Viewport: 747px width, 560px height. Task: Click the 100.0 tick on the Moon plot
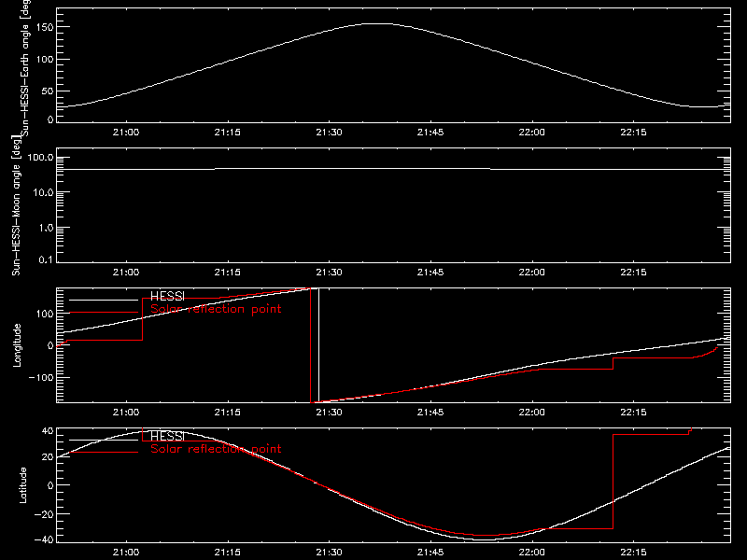click(x=41, y=158)
